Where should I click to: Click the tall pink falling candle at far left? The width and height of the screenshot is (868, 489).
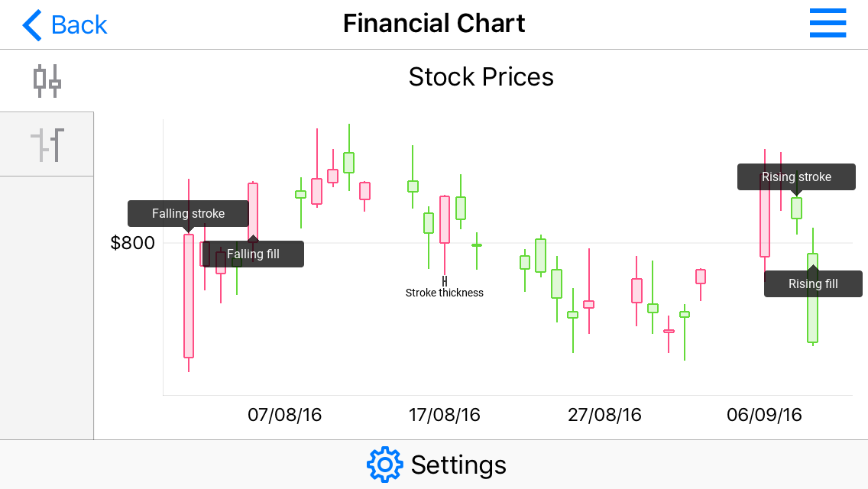[189, 306]
